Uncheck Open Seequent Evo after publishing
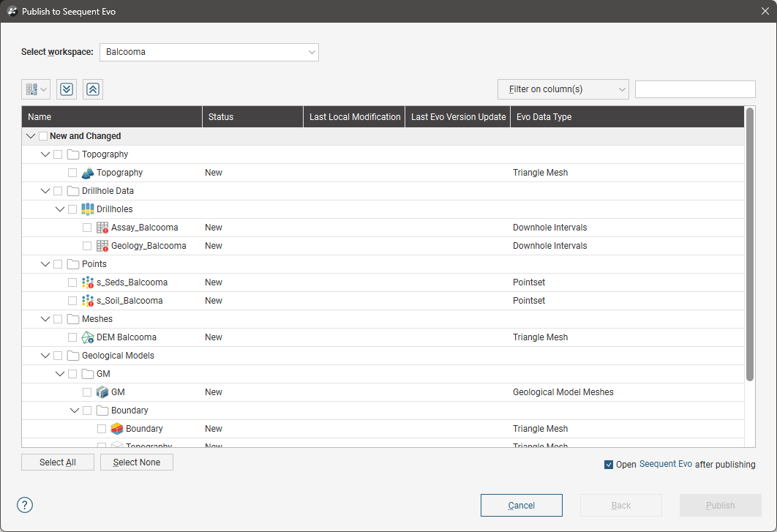This screenshot has width=777, height=532. 609,465
